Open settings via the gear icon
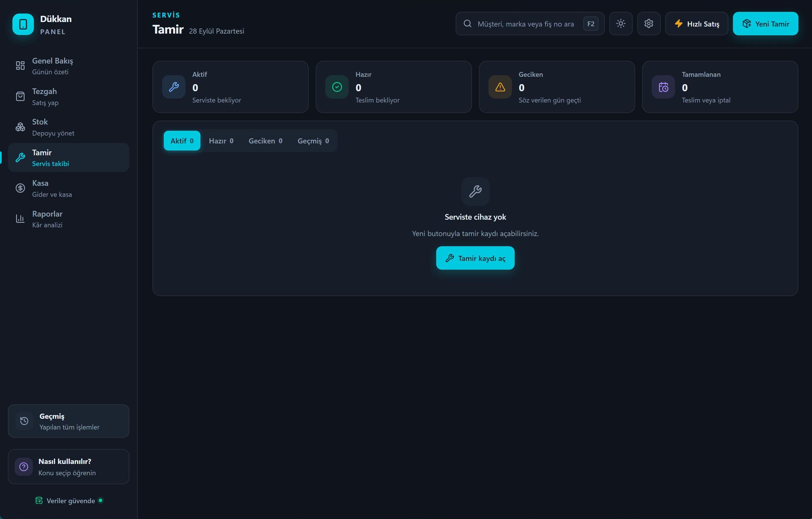Image resolution: width=812 pixels, height=519 pixels. [x=649, y=24]
